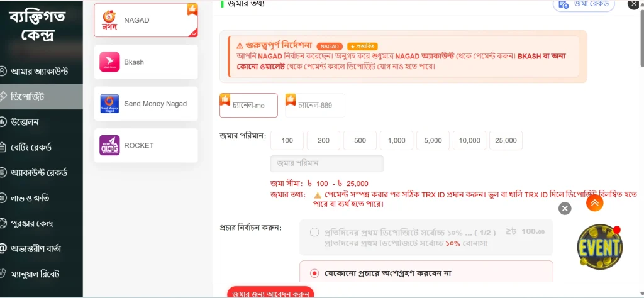Image resolution: width=644 pixels, height=298 pixels.
Task: Select the daily first deposit 10% bonus radio
Action: 314,233
